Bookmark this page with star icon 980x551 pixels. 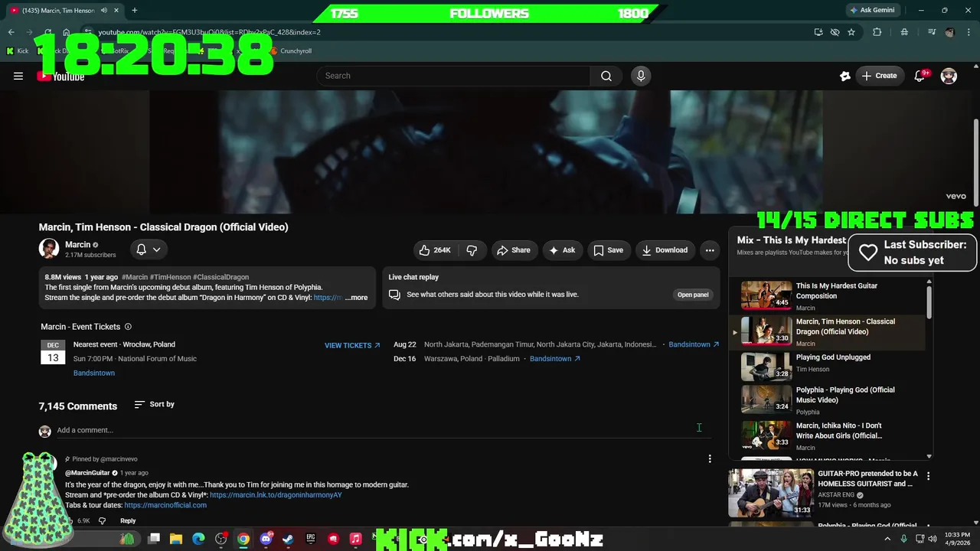(x=851, y=32)
